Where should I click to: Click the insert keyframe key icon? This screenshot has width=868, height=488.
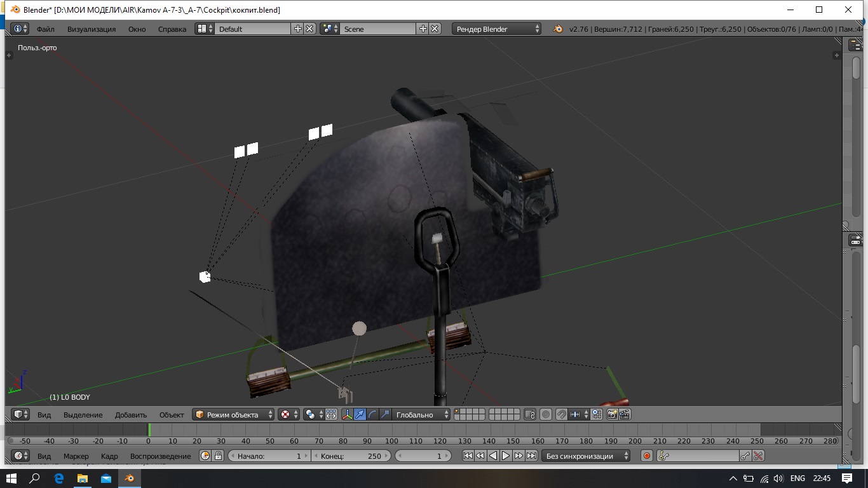(x=745, y=456)
